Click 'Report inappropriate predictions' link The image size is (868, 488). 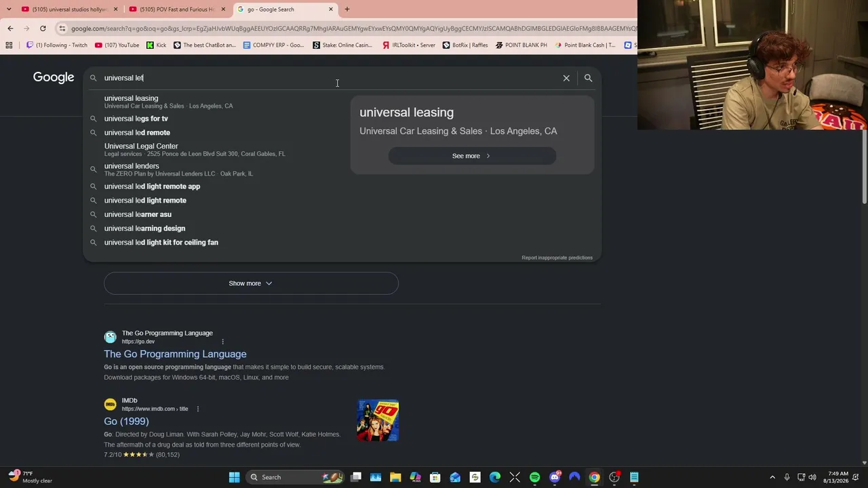click(x=557, y=258)
